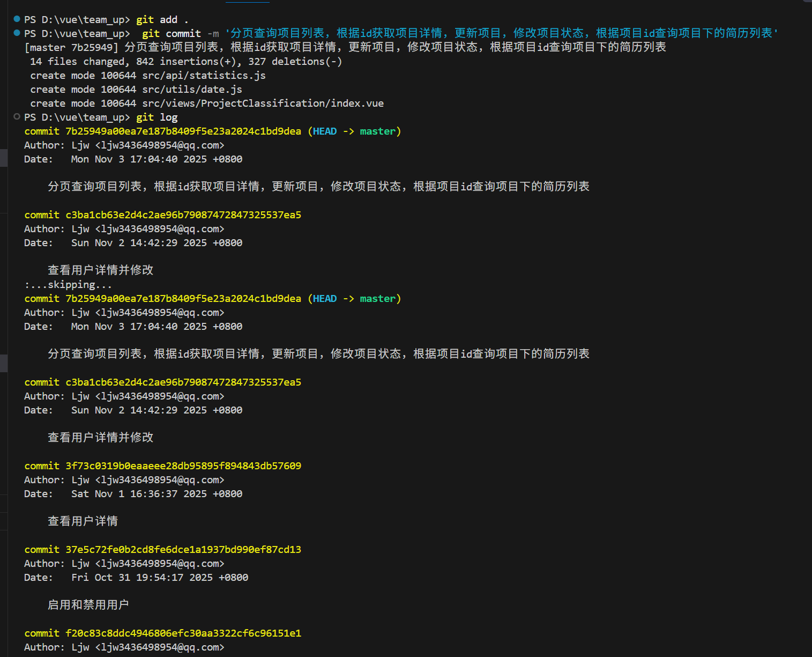Viewport: 812px width, 657px height.
Task: Click the commit hash 3f73c0319b0eaaeee28db95895f894843db57609
Action: [x=183, y=466]
